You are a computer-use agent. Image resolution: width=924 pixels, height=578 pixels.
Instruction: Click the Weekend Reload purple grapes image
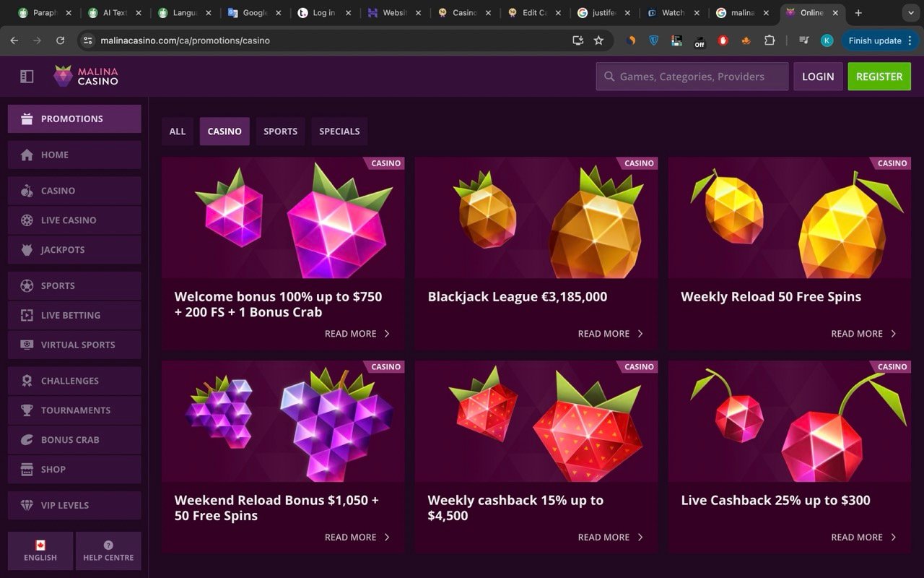[283, 422]
